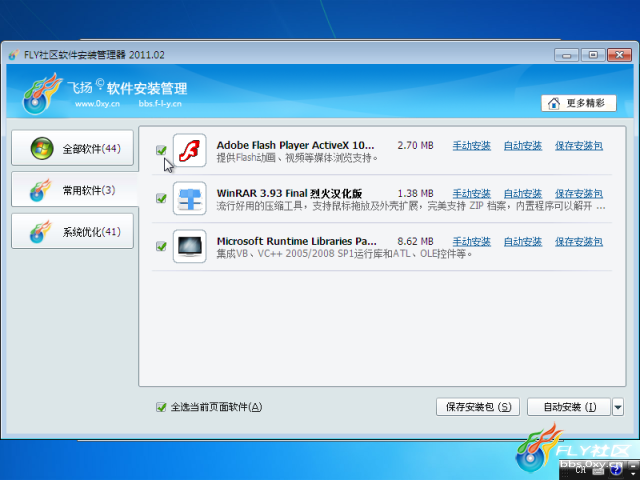Image resolution: width=640 pixels, height=480 pixels.
Task: Click 手动安装 link for Adobe Flash Player
Action: pyautogui.click(x=471, y=145)
